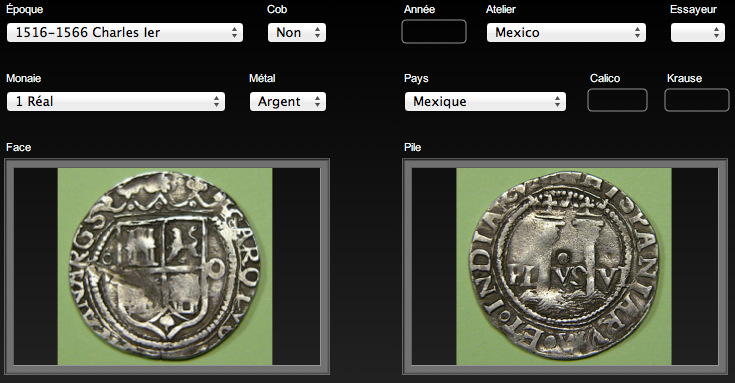
Task: Click the Cob label
Action: click(277, 9)
